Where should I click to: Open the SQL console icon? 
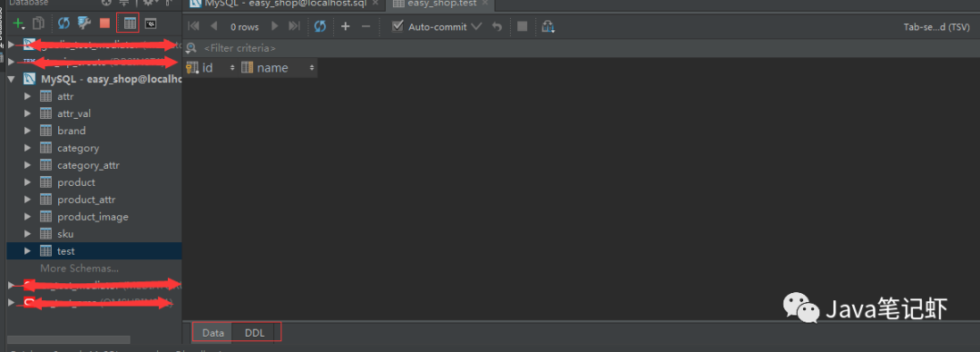[151, 24]
